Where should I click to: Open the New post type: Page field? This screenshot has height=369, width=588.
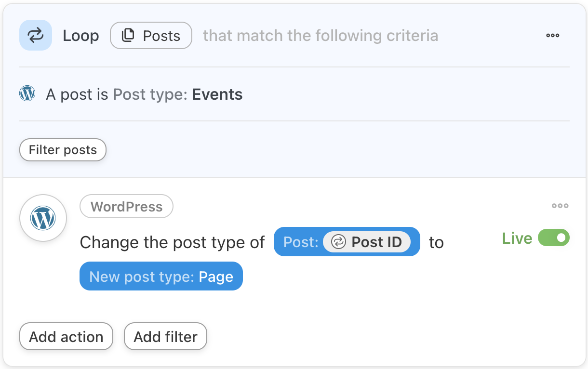(161, 277)
